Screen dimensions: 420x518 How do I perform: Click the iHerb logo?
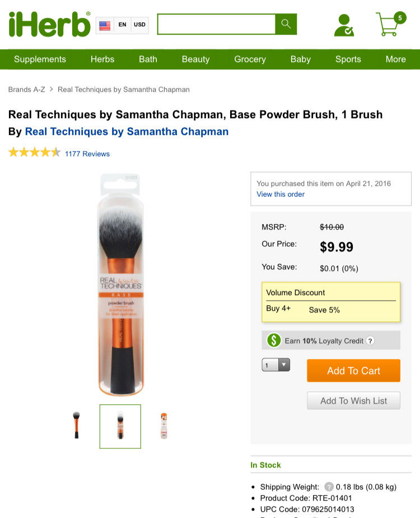click(x=49, y=25)
